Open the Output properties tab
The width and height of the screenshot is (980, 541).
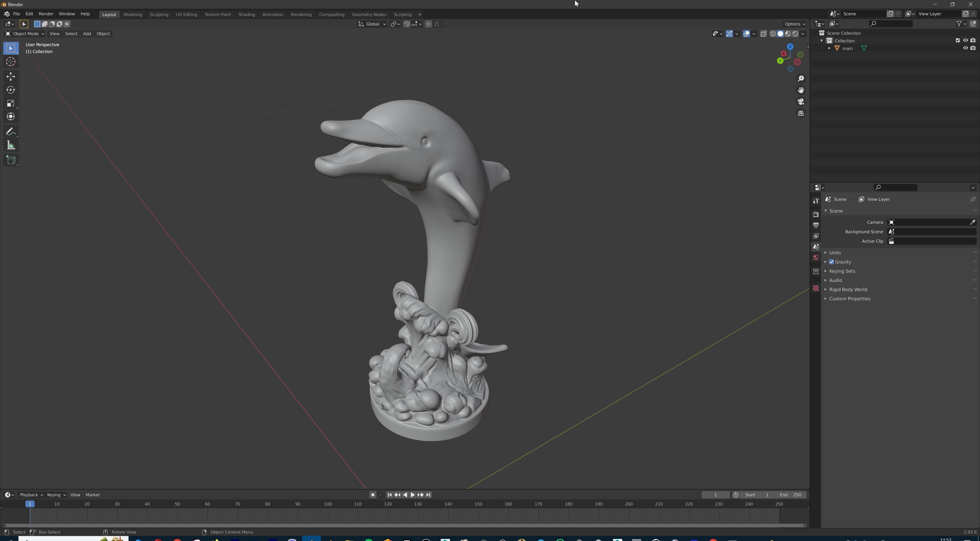pos(816,225)
